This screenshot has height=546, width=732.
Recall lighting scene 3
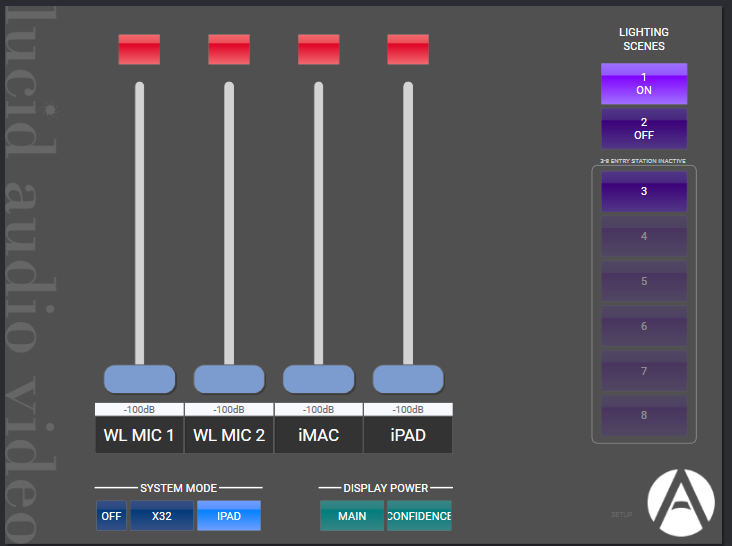644,191
